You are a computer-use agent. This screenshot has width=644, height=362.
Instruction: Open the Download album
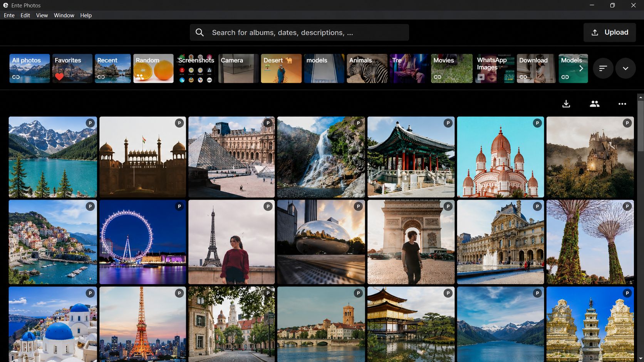pyautogui.click(x=536, y=68)
